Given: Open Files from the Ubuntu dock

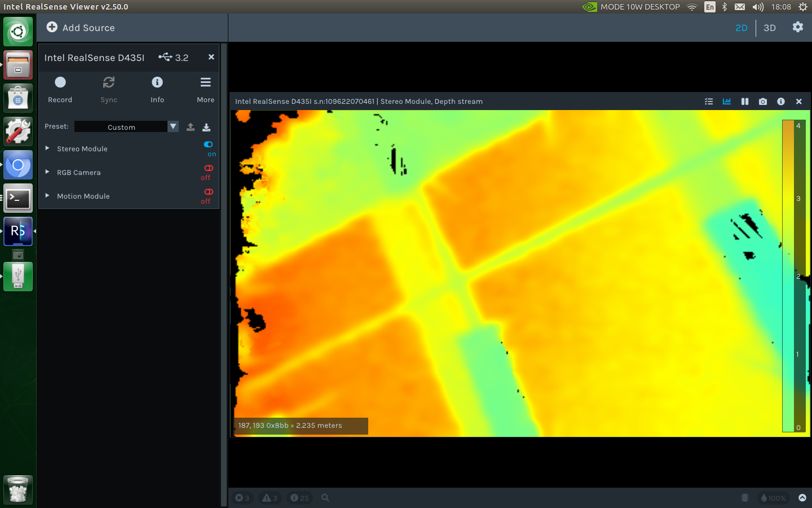Looking at the screenshot, I should [18, 65].
